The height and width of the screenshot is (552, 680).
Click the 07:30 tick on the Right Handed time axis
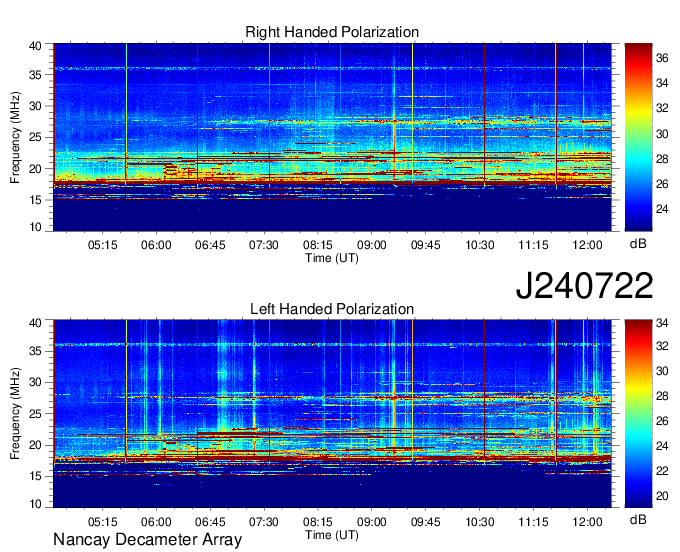coord(264,245)
